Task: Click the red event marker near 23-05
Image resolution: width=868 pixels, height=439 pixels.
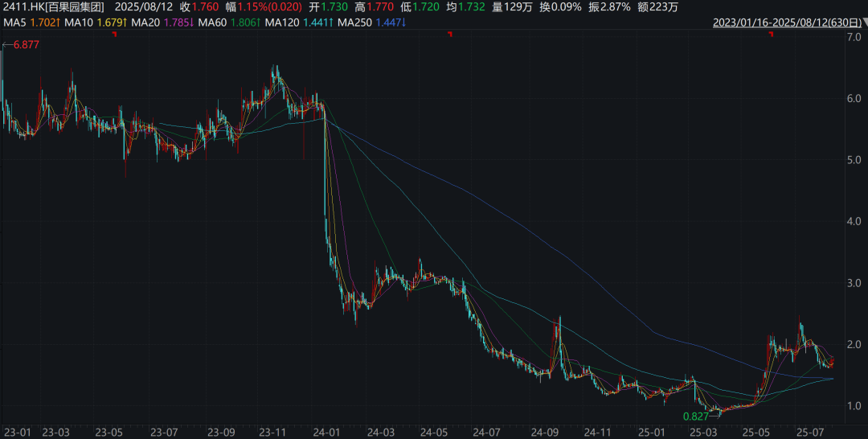Action: tap(114, 34)
